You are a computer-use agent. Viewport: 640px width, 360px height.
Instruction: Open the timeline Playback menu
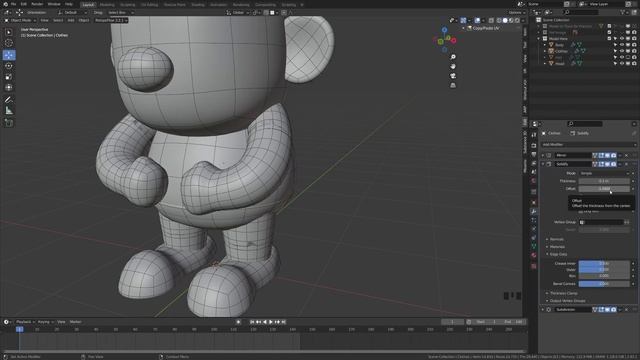pyautogui.click(x=25, y=322)
